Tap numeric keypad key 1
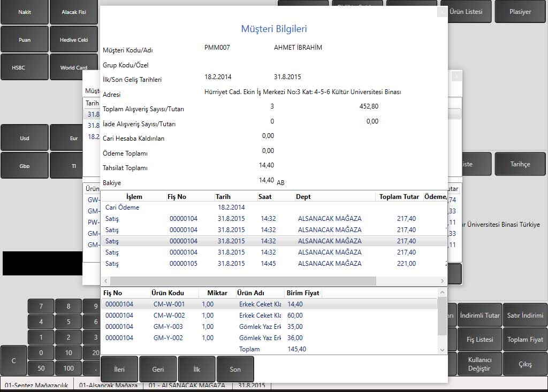 (41, 337)
